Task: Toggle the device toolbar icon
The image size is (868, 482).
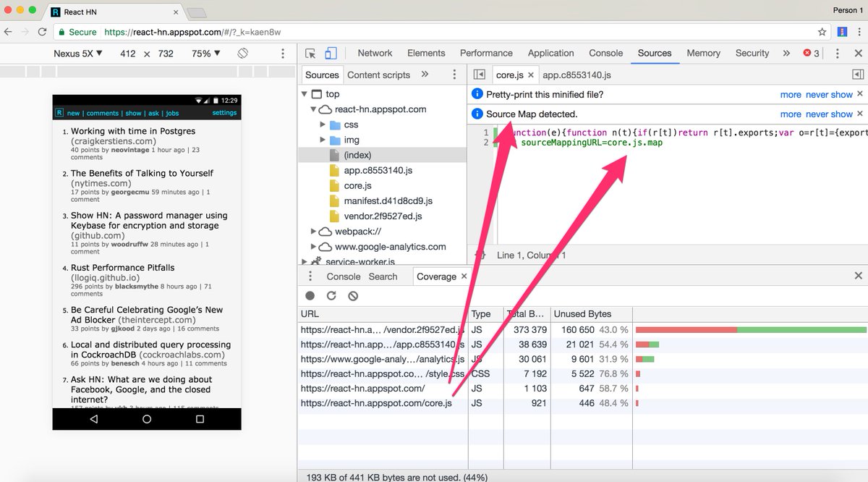Action: click(331, 54)
